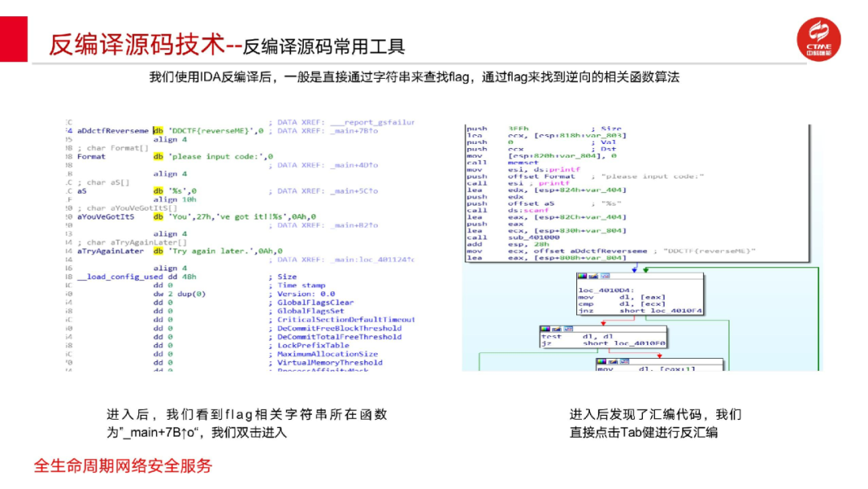Click the 'Try again later.' string

click(x=211, y=251)
